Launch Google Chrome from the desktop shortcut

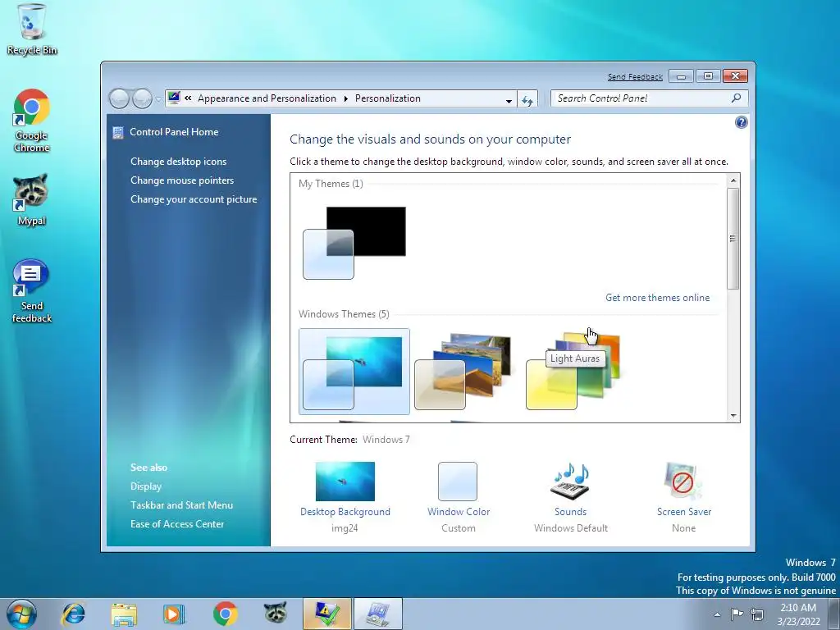point(32,121)
